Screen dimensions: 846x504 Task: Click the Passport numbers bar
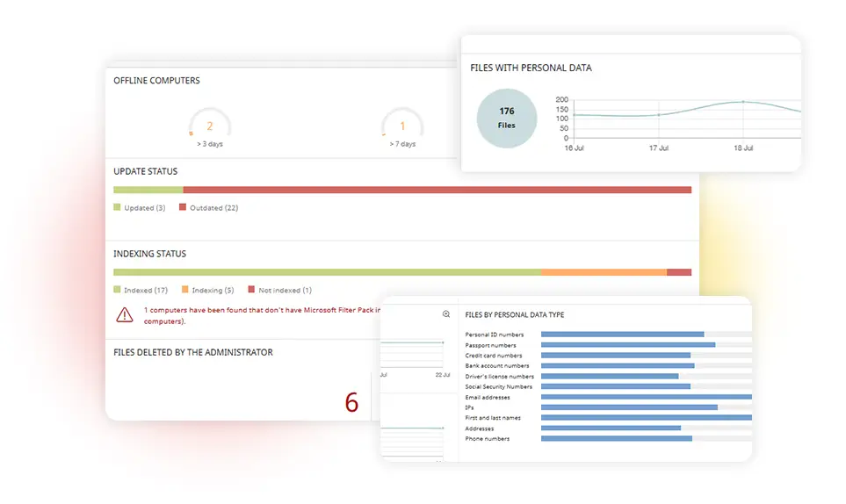pos(628,344)
